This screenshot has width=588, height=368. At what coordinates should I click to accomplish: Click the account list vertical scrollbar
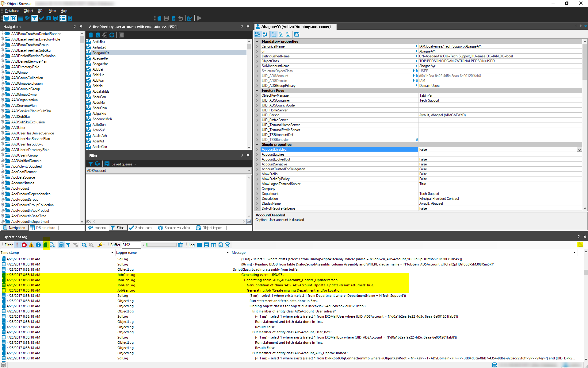click(x=249, y=94)
